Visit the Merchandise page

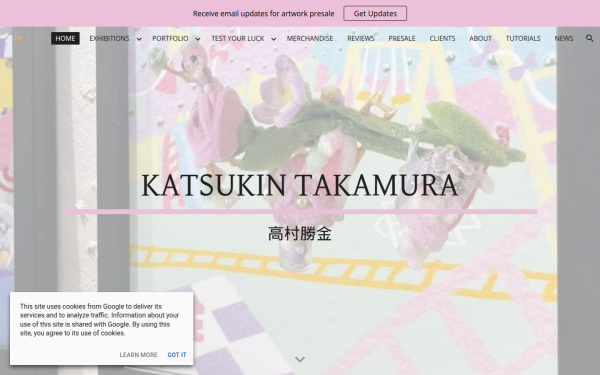coord(310,38)
